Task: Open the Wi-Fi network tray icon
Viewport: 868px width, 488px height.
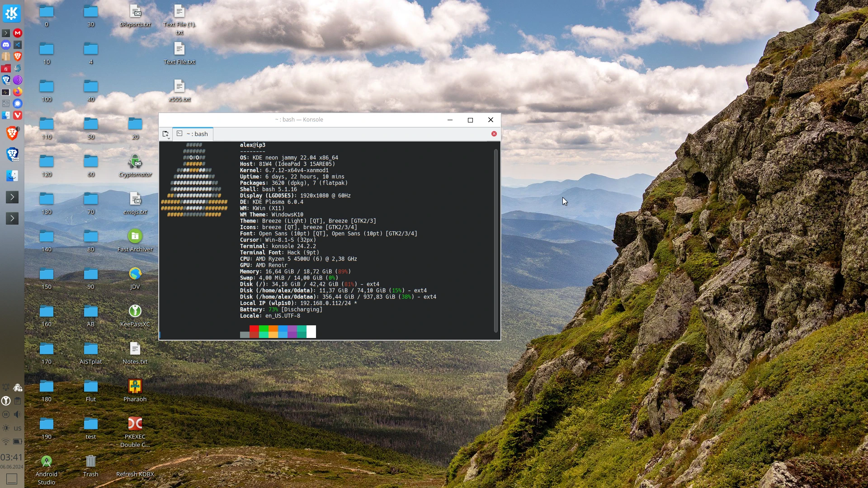Action: 6,441
